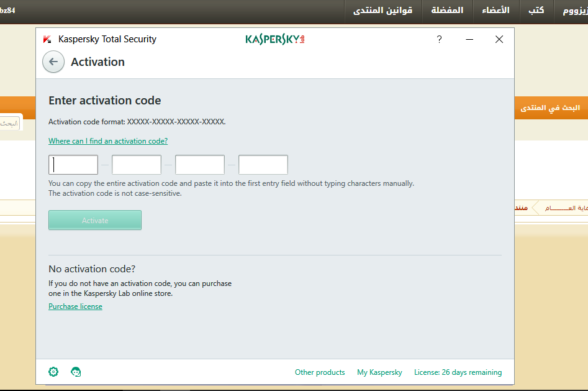Click the 'not case-sensitive' note text
The height and width of the screenshot is (391, 588).
point(115,193)
